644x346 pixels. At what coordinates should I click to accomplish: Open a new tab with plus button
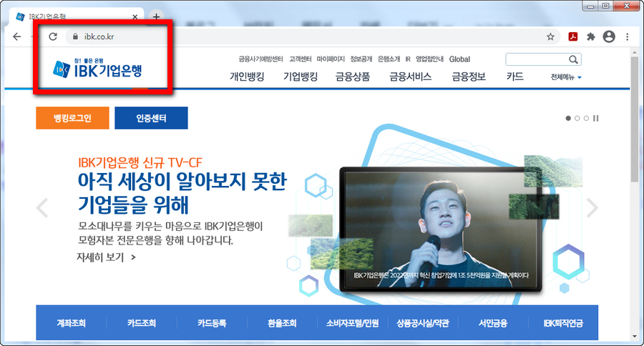(x=156, y=17)
